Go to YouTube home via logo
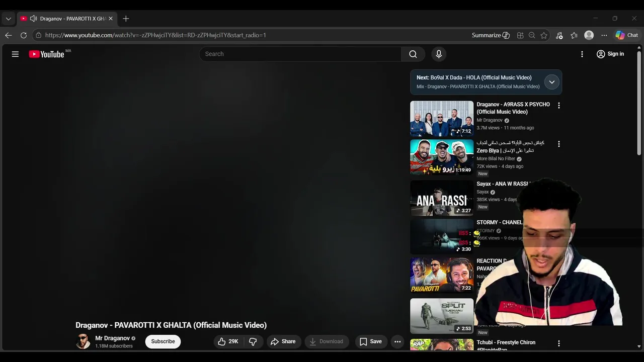644x362 pixels. tap(46, 54)
